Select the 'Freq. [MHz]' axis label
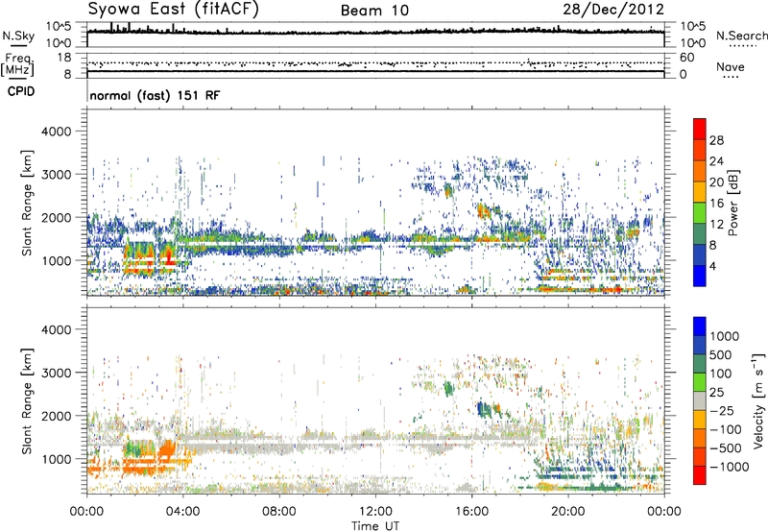The image size is (768, 532). click(x=18, y=64)
